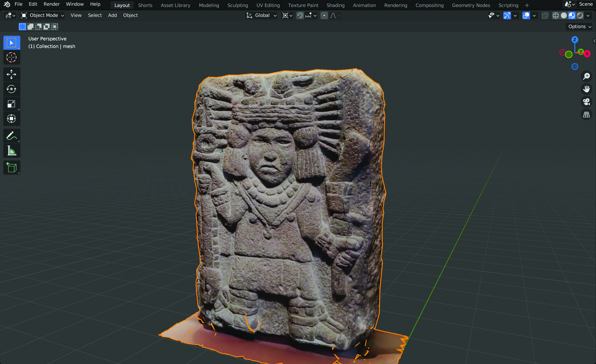The image size is (596, 364).
Task: Switch perspective/orthographic grid icon
Action: tap(586, 115)
